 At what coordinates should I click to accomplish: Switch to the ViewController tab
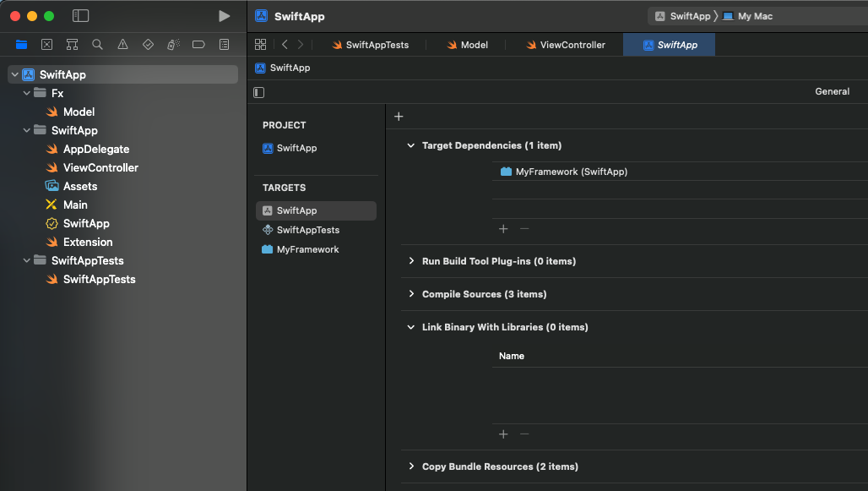pyautogui.click(x=565, y=45)
